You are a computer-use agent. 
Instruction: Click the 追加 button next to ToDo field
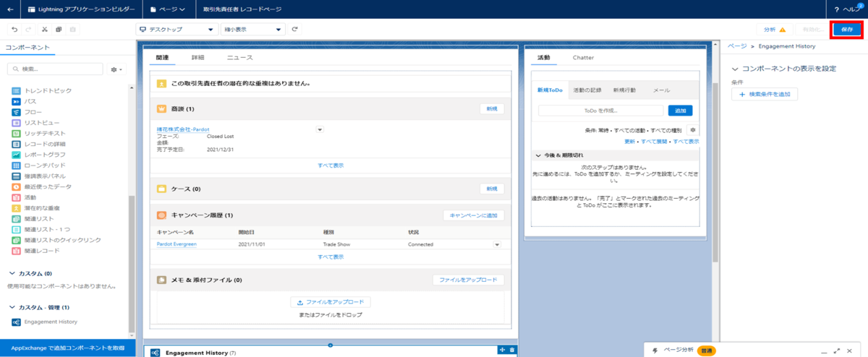pos(680,111)
